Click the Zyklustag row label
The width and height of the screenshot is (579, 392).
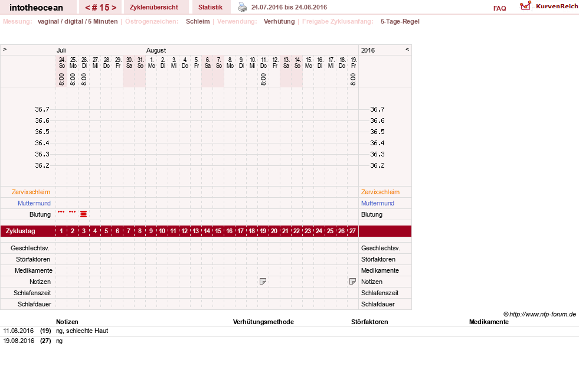(x=20, y=231)
